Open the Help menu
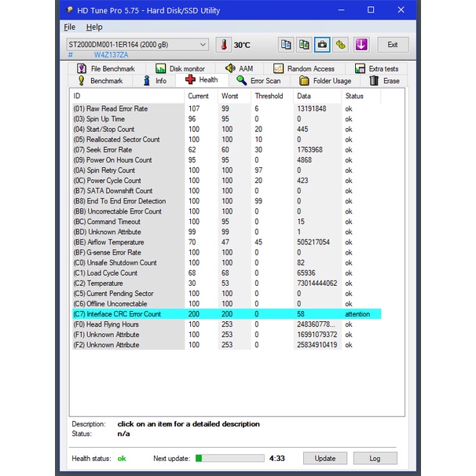This screenshot has height=476, width=476. click(x=94, y=27)
